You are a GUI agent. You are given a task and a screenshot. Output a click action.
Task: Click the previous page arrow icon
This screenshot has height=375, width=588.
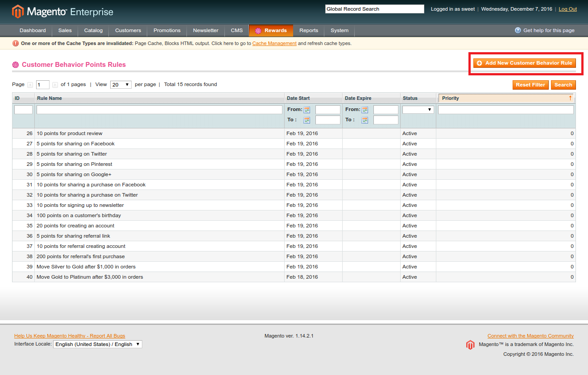[30, 85]
